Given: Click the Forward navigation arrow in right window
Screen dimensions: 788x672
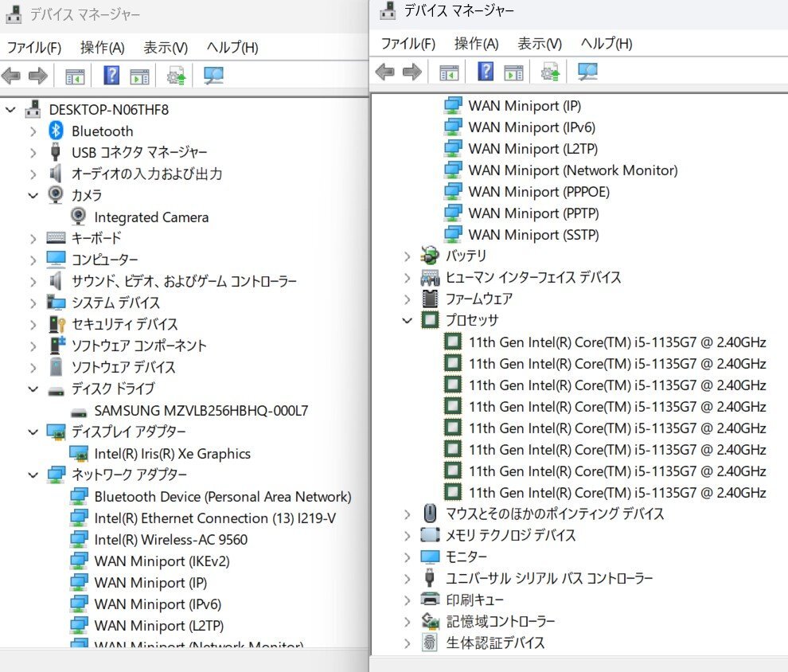Looking at the screenshot, I should click(x=412, y=72).
